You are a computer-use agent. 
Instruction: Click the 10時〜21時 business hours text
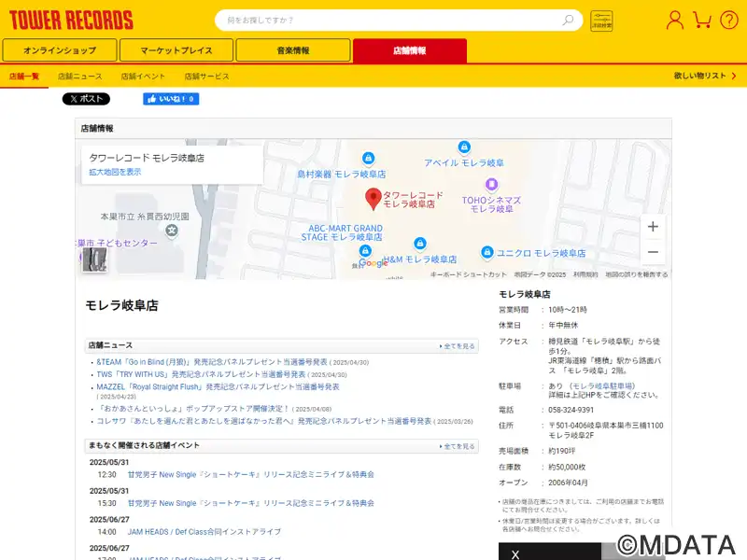568,310
